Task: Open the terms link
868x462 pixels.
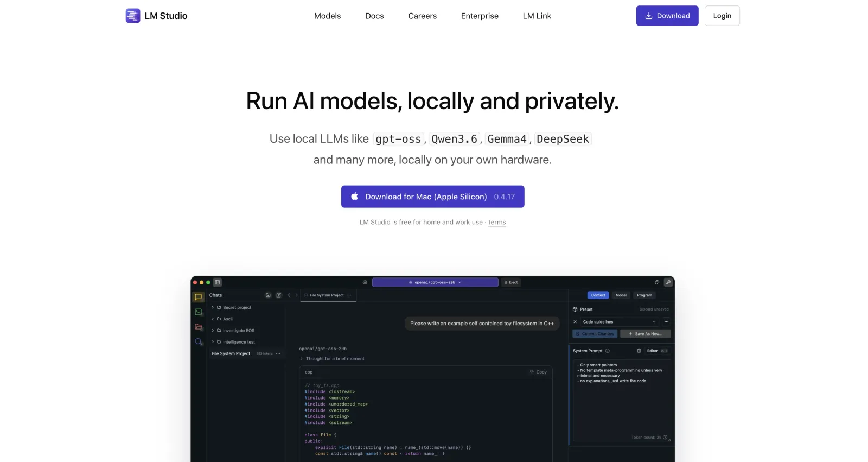Action: click(497, 222)
